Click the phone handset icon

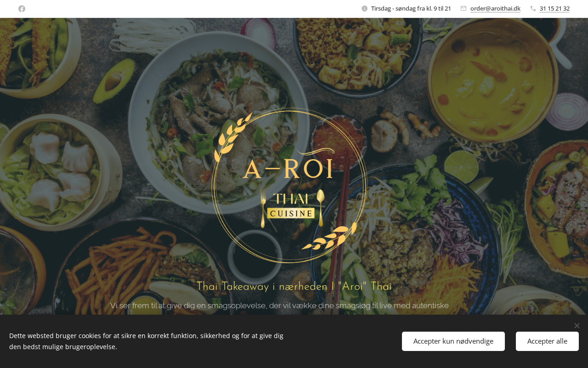tap(533, 8)
